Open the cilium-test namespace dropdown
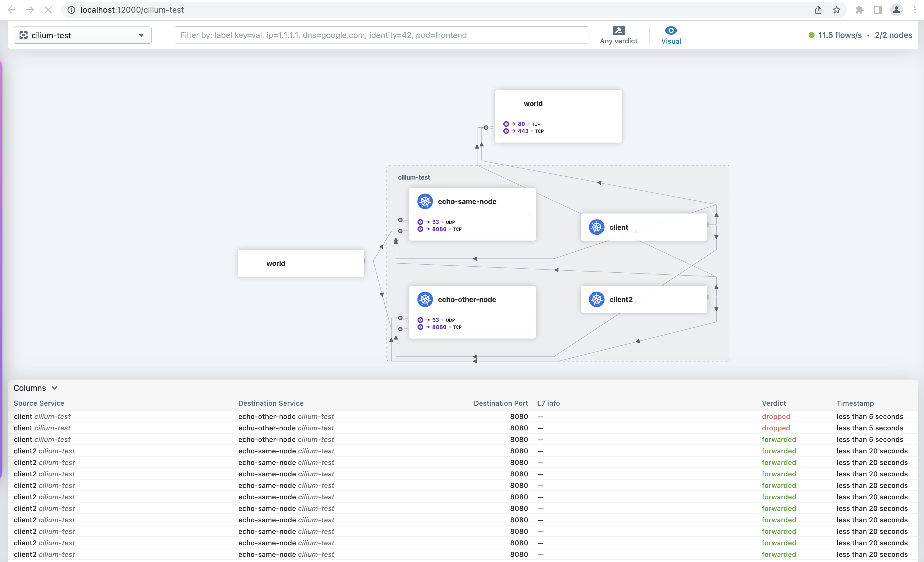 pos(82,35)
